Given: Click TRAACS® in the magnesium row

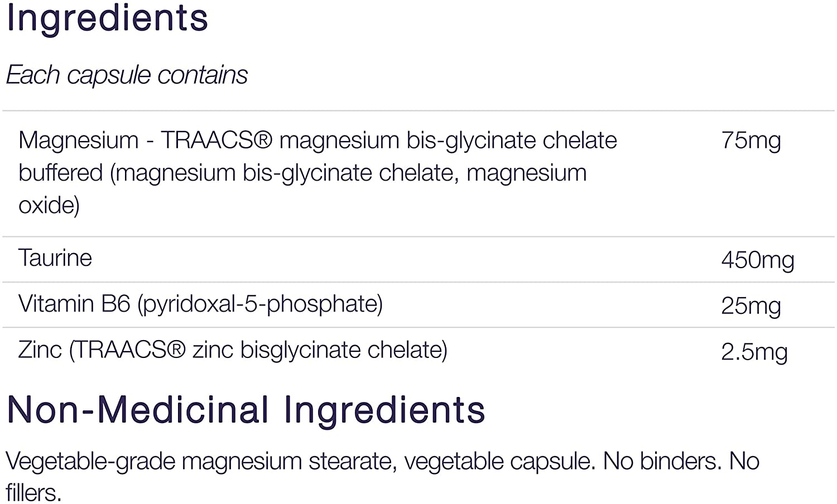Looking at the screenshot, I should click(217, 140).
